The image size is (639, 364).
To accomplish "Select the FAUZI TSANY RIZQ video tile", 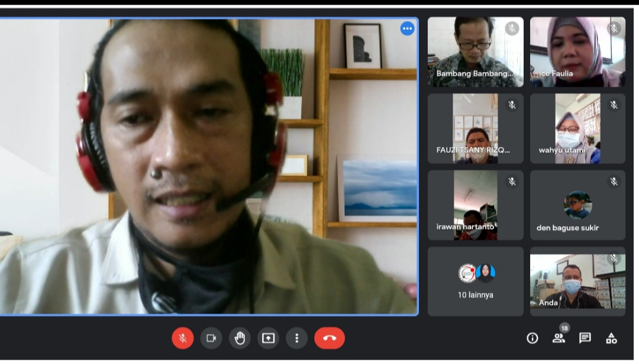I will (476, 129).
